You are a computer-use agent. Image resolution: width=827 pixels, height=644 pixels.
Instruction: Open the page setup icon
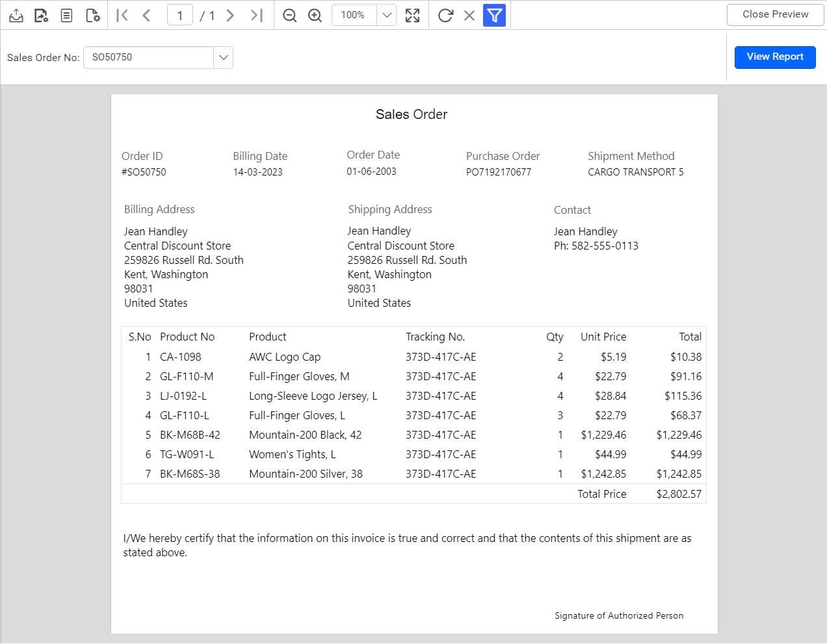point(92,15)
